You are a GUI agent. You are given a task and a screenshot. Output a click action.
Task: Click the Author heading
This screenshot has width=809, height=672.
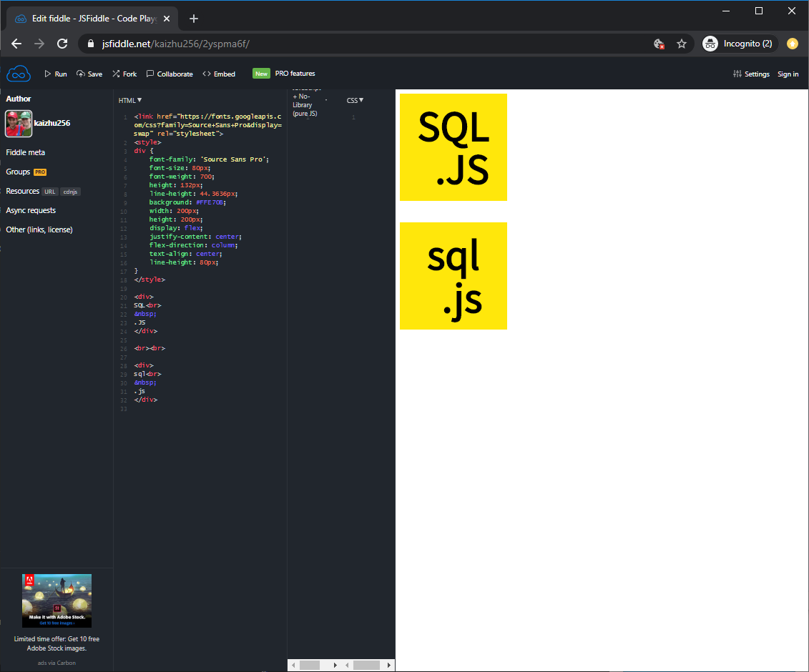[x=19, y=99]
